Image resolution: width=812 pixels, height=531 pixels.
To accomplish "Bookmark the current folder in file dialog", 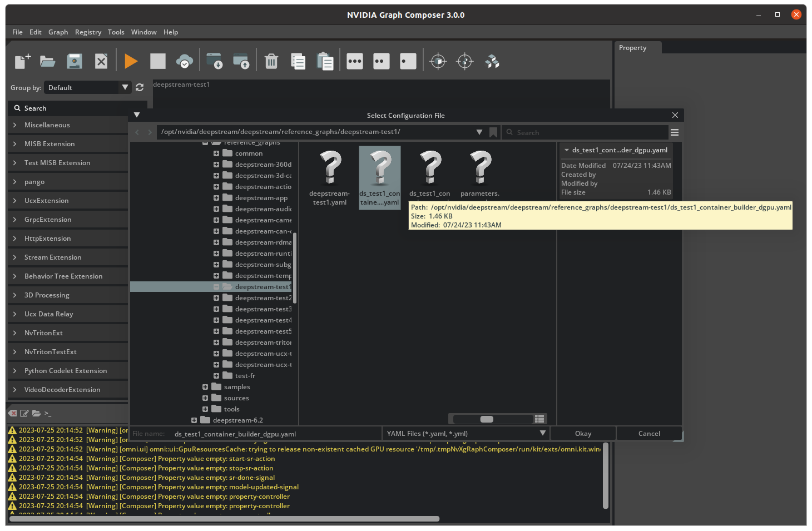I will pyautogui.click(x=493, y=132).
